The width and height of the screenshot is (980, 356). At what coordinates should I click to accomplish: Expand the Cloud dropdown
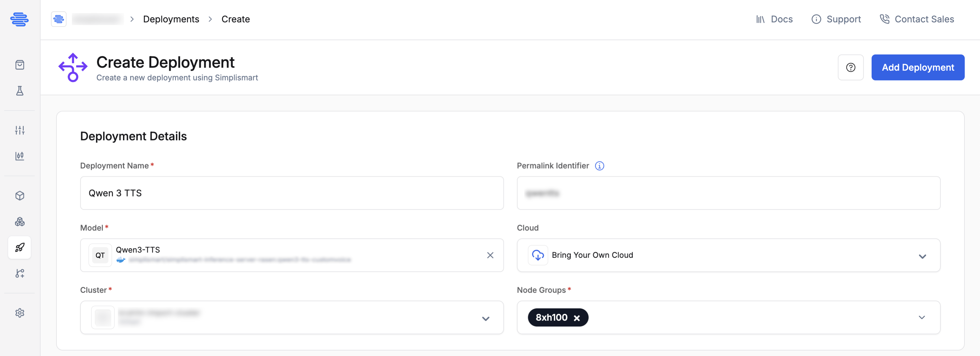coord(728,255)
